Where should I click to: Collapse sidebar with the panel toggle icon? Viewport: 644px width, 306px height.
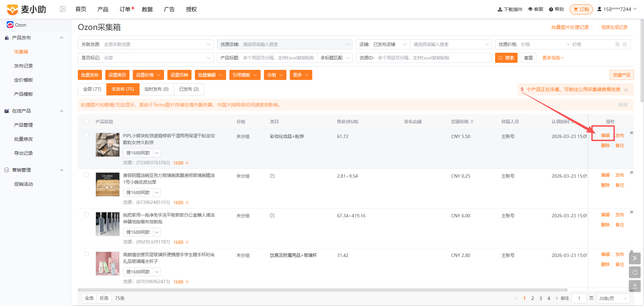pyautogui.click(x=63, y=9)
